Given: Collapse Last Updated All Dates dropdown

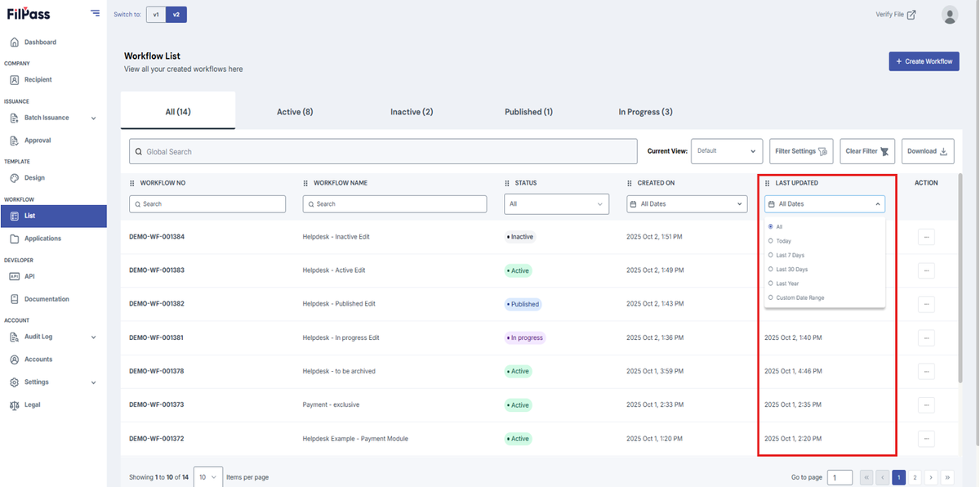Looking at the screenshot, I should click(824, 204).
